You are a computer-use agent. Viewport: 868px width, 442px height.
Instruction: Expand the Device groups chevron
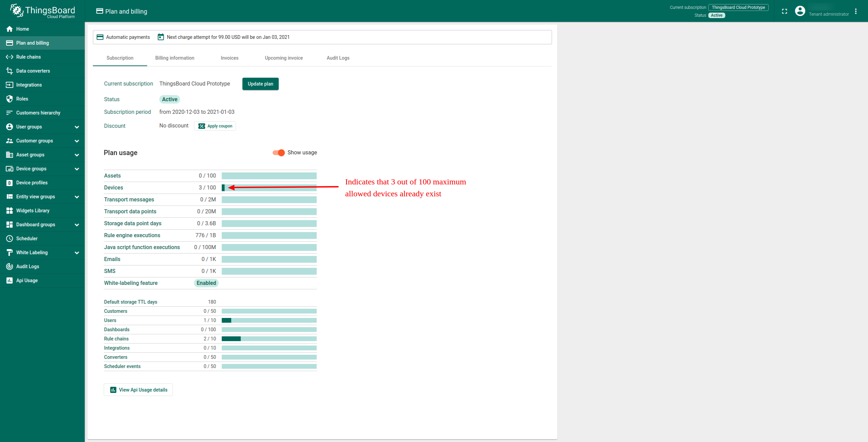click(x=77, y=169)
